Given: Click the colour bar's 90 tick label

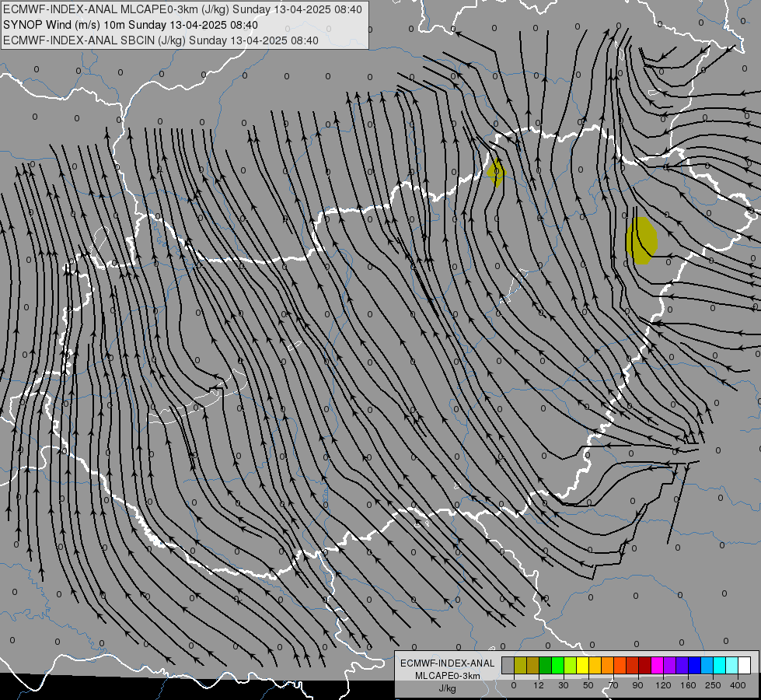Looking at the screenshot, I should click(638, 686).
